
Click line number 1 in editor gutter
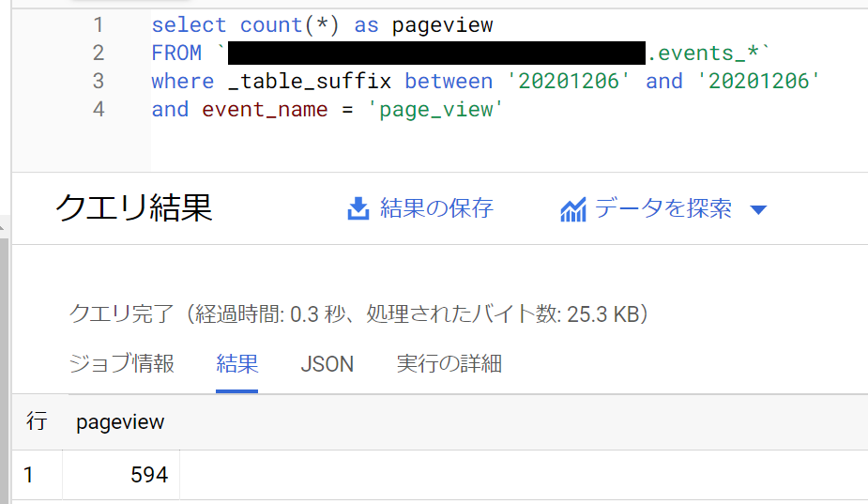coord(99,24)
